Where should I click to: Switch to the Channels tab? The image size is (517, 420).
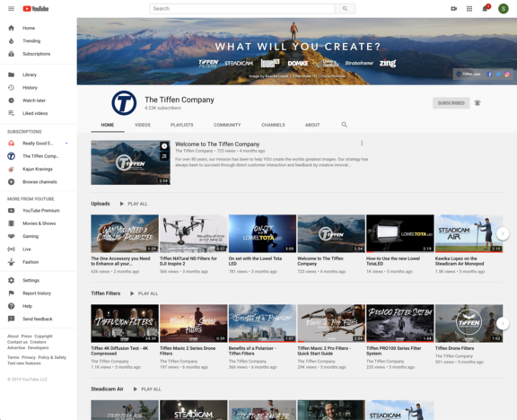tap(273, 125)
